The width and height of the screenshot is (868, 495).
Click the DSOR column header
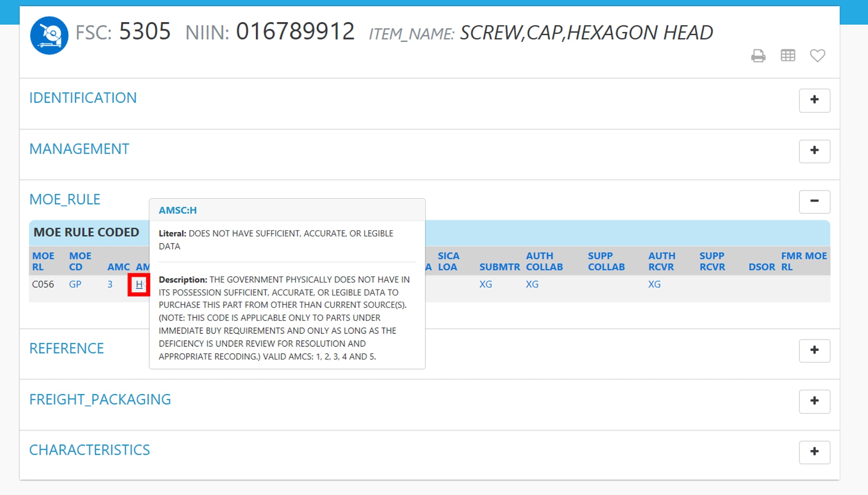click(762, 267)
